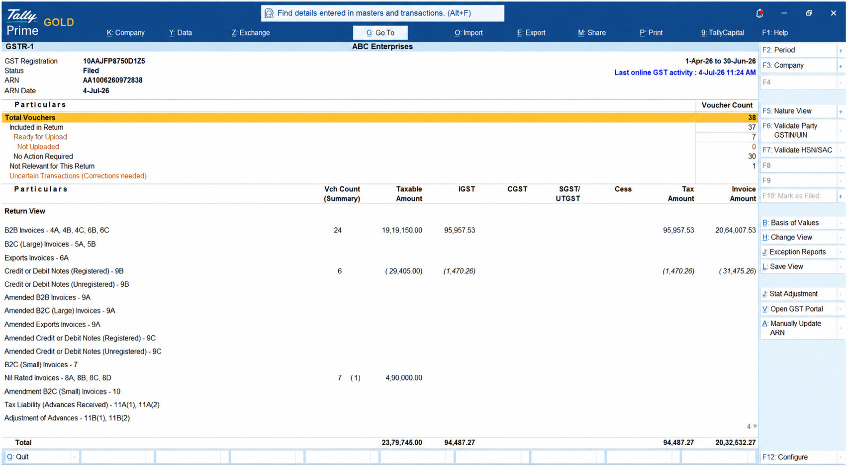Viewport: 848px width, 467px height.
Task: Click A: Manually Update ARN
Action: (799, 328)
